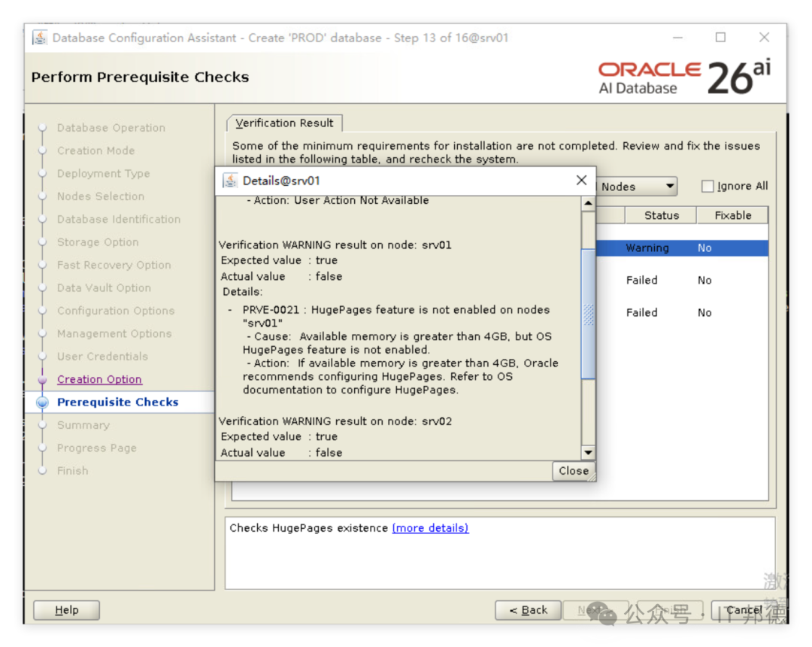Click the Java icon in Details dialog title
This screenshot has width=812, height=647.
230,181
